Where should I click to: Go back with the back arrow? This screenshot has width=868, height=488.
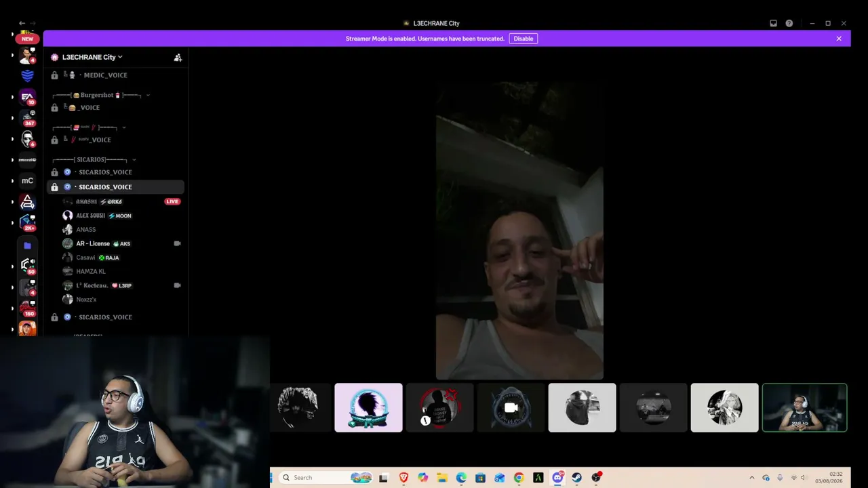22,23
